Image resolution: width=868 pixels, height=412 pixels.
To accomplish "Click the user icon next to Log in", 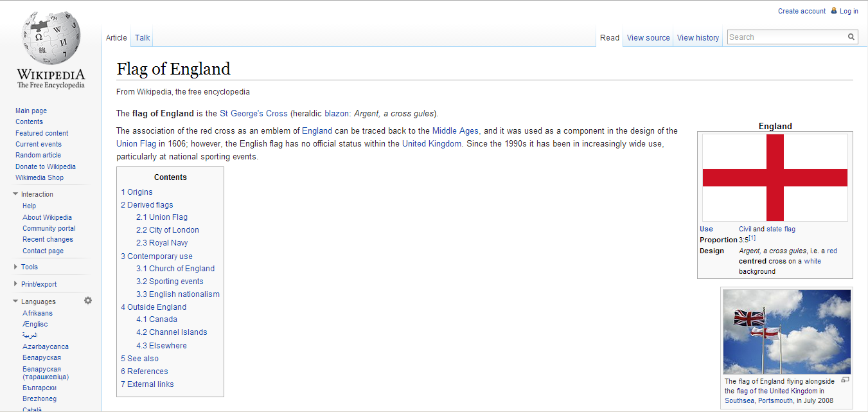I will tap(834, 11).
